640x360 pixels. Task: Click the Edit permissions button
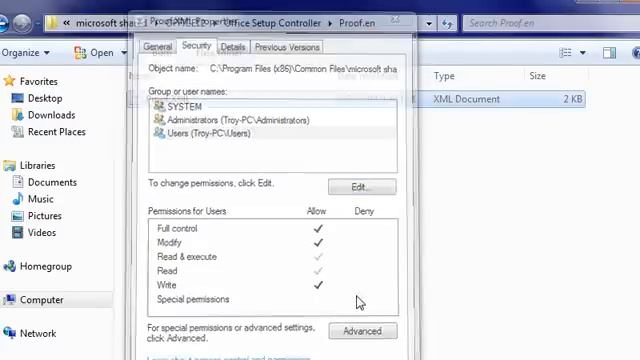pos(362,187)
